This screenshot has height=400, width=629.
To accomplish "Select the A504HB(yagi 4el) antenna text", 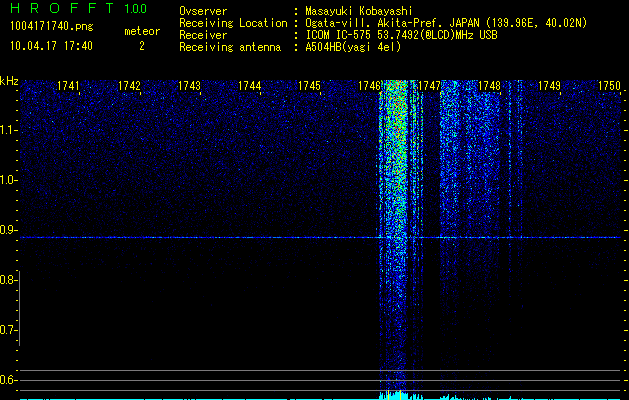I will click(x=353, y=47).
